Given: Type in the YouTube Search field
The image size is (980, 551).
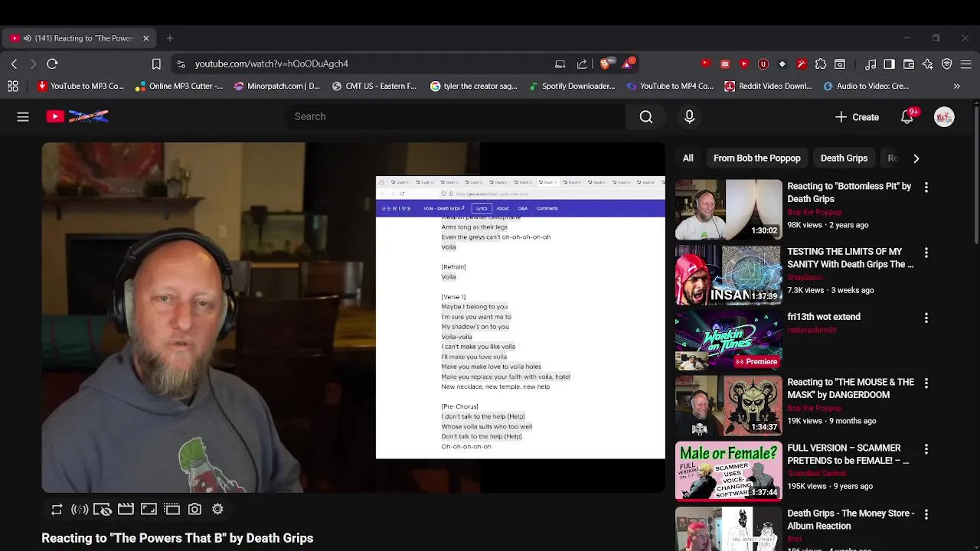Looking at the screenshot, I should pyautogui.click(x=456, y=116).
